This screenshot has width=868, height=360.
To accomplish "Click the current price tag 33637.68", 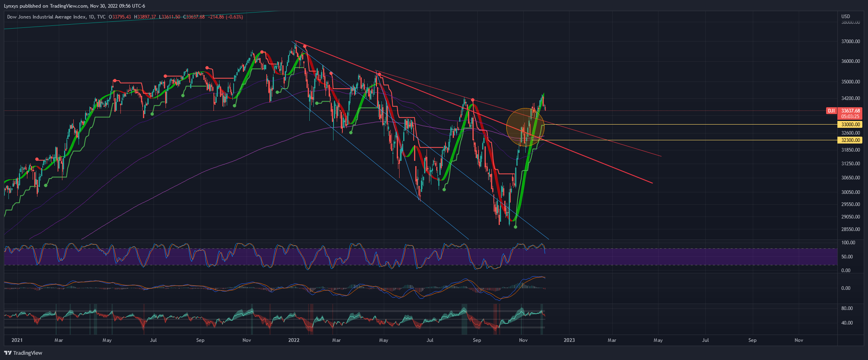I will point(850,110).
